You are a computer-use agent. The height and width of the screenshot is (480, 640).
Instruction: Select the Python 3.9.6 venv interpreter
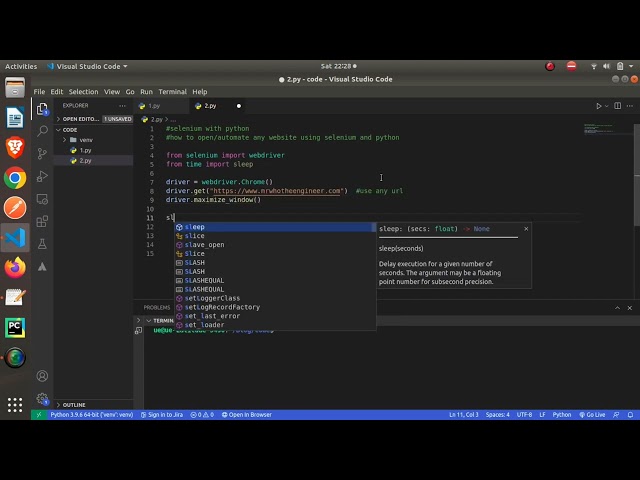(92, 415)
